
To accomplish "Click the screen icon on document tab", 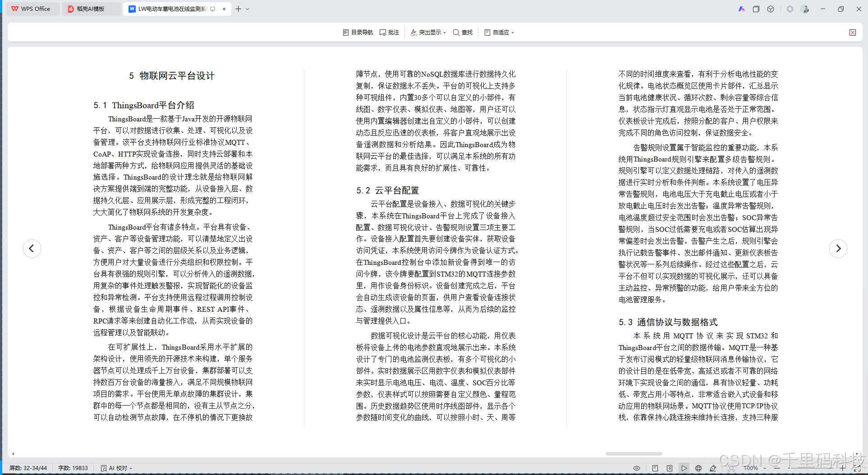I will click(213, 9).
